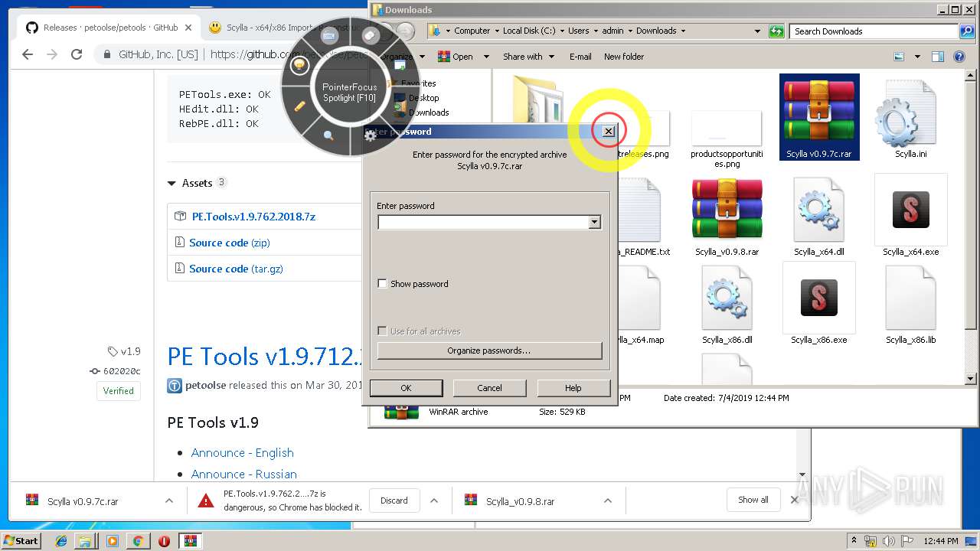Image resolution: width=980 pixels, height=551 pixels.
Task: Open the Open button's dropdown arrow
Action: tap(485, 57)
